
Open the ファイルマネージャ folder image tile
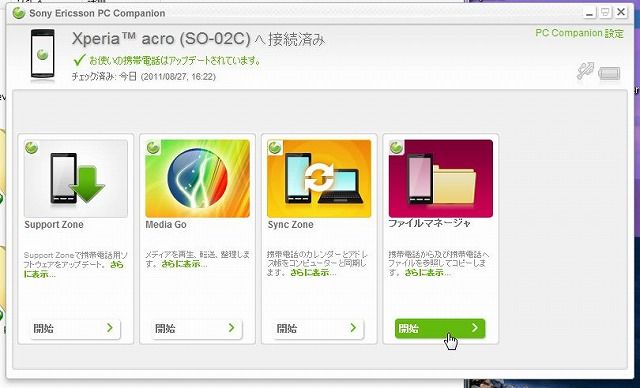[441, 179]
